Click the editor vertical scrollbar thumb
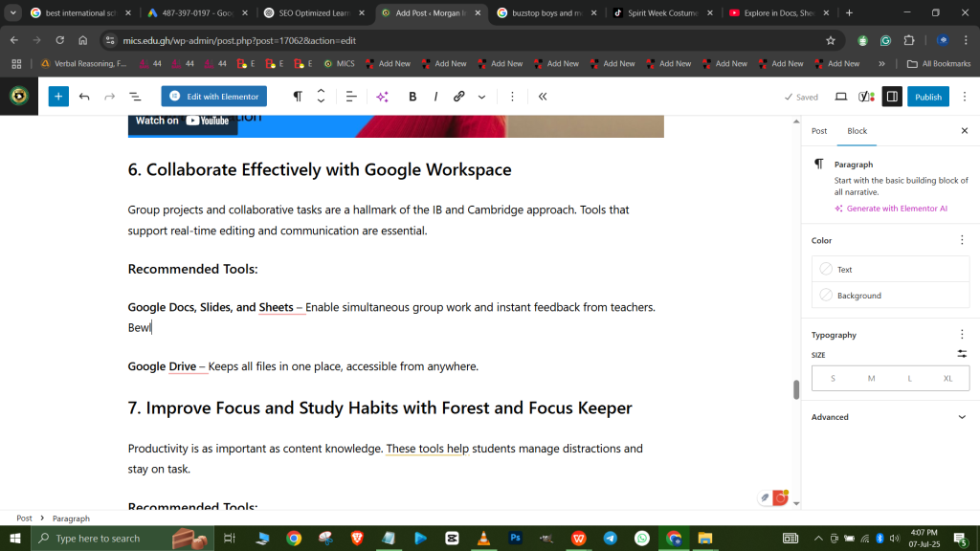This screenshot has width=980, height=551. (x=796, y=389)
